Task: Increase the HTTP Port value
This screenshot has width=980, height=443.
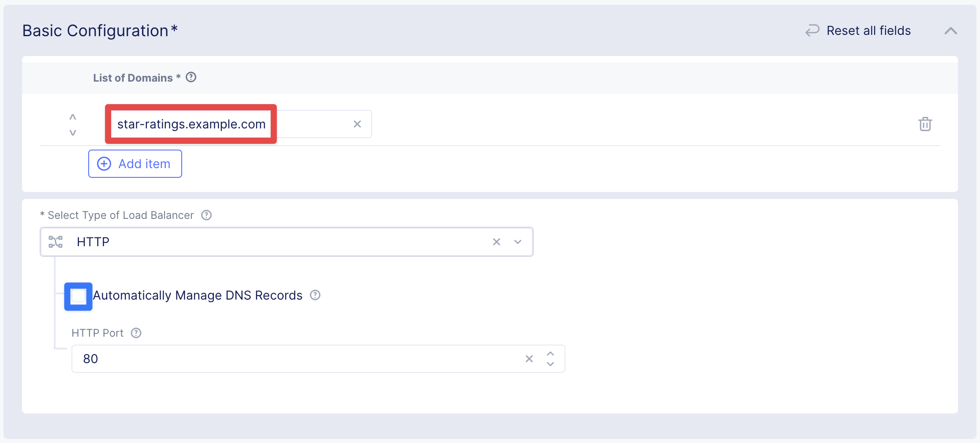Action: [x=550, y=354]
